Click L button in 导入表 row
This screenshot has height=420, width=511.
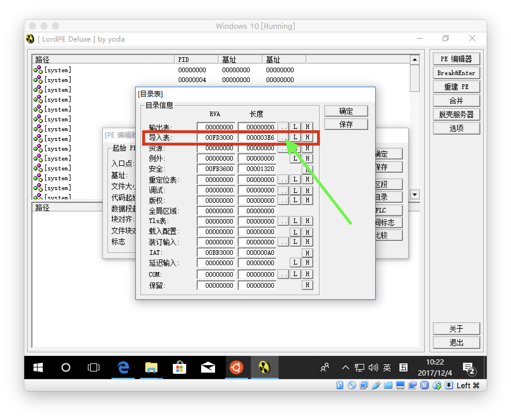[x=295, y=137]
